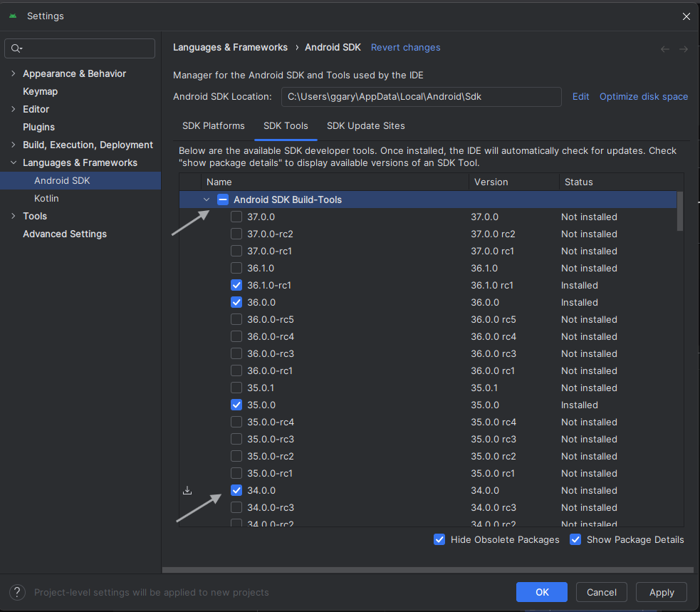Go forward with right arrow icon
Viewport: 700px width, 612px height.
click(684, 49)
